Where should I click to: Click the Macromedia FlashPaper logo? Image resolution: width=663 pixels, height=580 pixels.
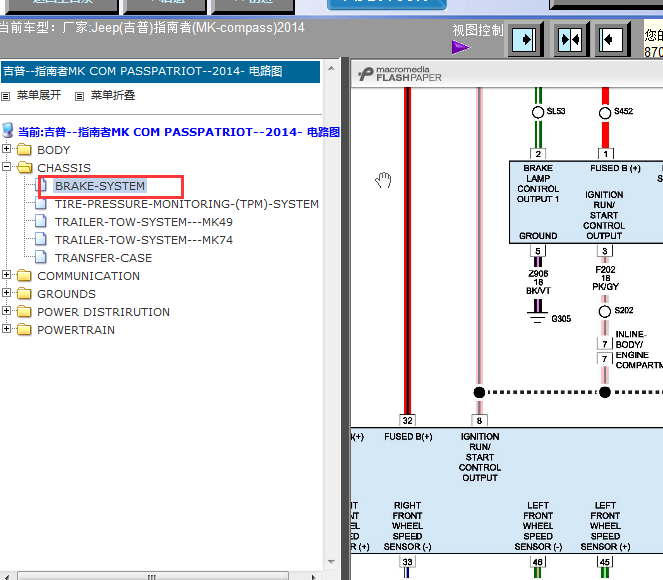tap(400, 74)
